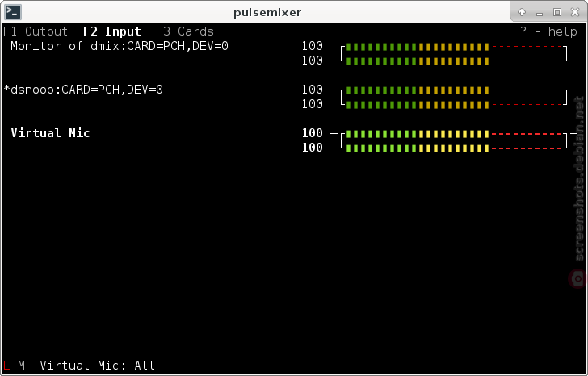The height and width of the screenshot is (376, 588).
Task: Close the pulsemixer window
Action: pyautogui.click(x=575, y=12)
